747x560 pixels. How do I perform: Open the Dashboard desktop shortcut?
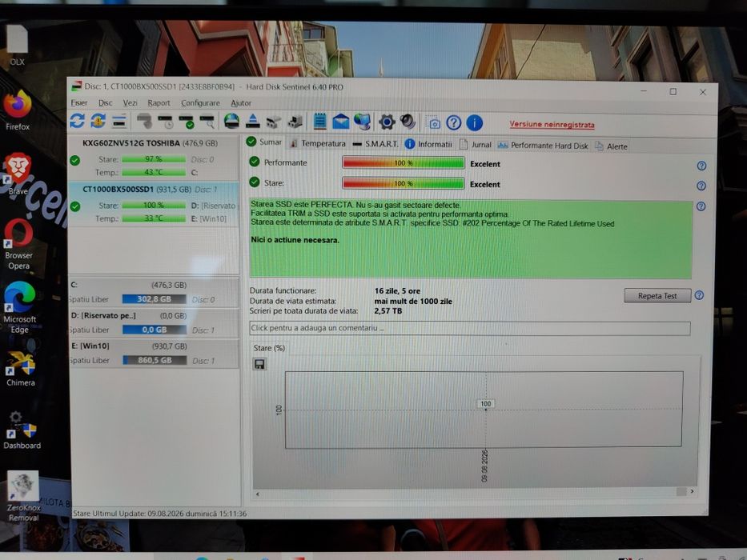[22, 430]
